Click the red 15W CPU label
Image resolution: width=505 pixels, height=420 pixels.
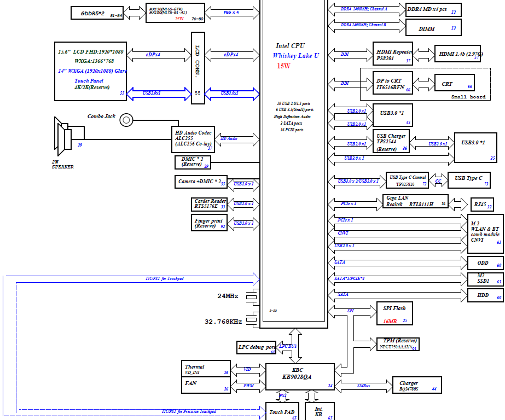[284, 66]
